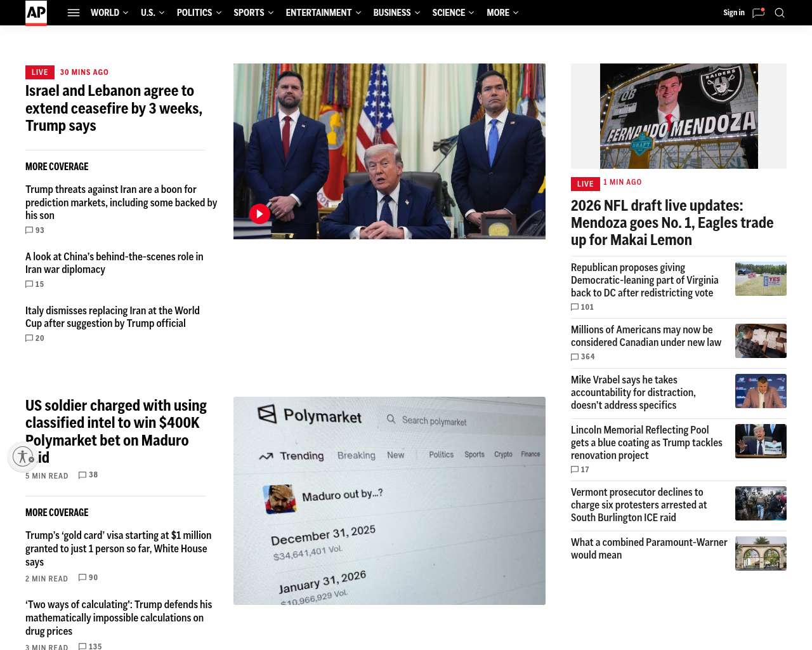
Task: Click the 30 MINS AGO timestamp
Action: pos(84,72)
